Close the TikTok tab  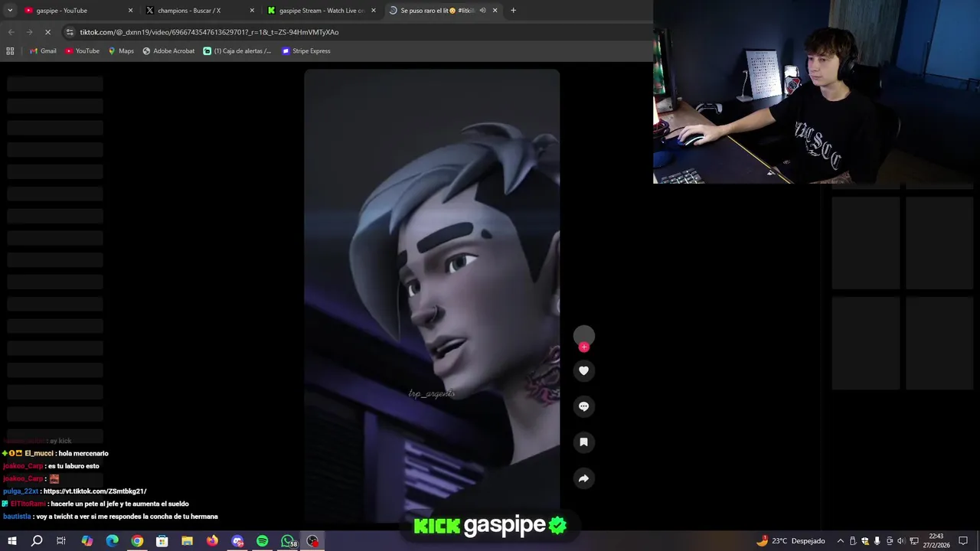495,11
